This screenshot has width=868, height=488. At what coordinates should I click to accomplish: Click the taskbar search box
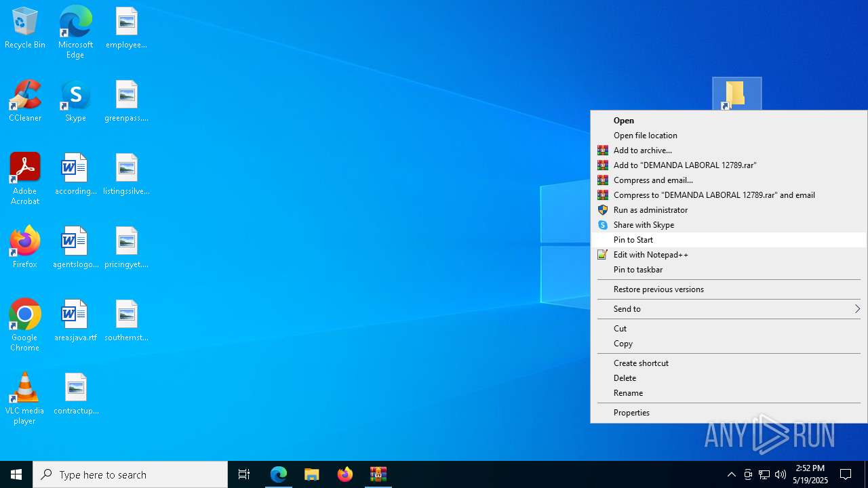130,474
